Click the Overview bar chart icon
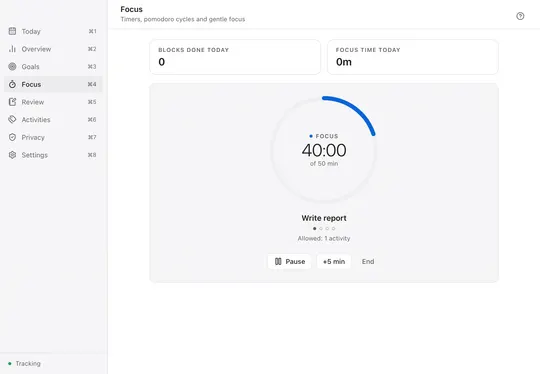The image size is (540, 374). pos(12,49)
